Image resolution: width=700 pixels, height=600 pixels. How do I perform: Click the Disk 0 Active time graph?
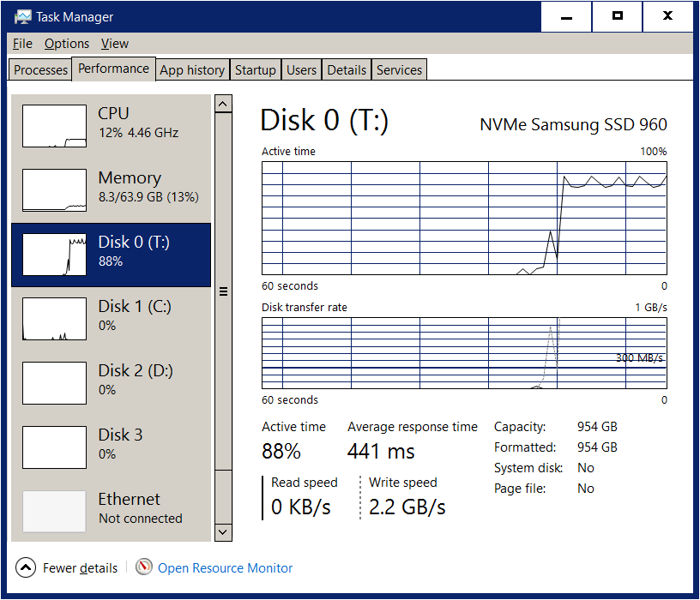click(x=464, y=218)
